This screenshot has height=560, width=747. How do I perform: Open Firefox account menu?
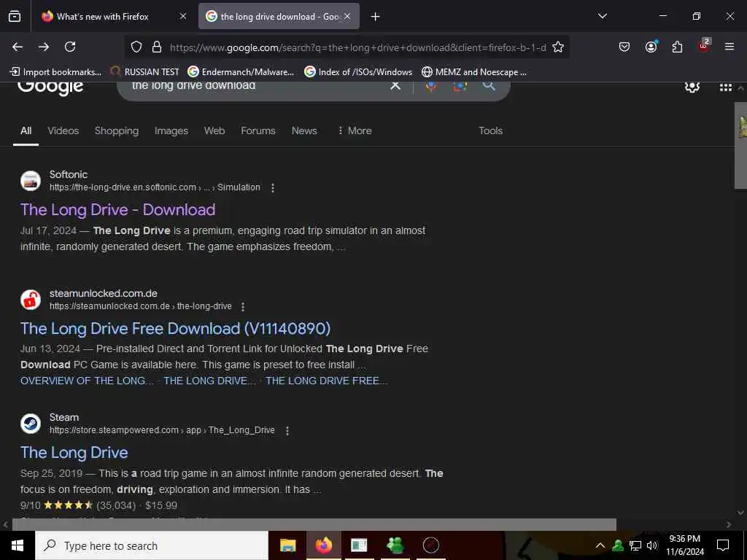pyautogui.click(x=651, y=47)
